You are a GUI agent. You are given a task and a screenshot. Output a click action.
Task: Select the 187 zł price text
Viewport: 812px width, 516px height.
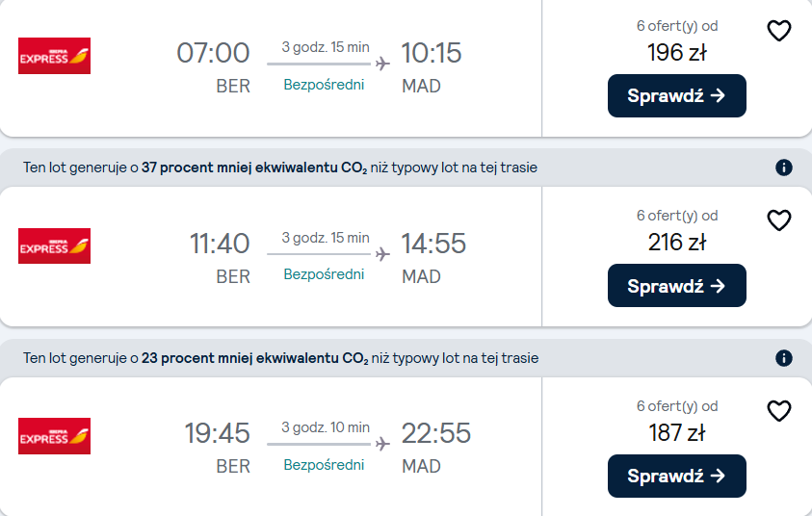click(677, 432)
